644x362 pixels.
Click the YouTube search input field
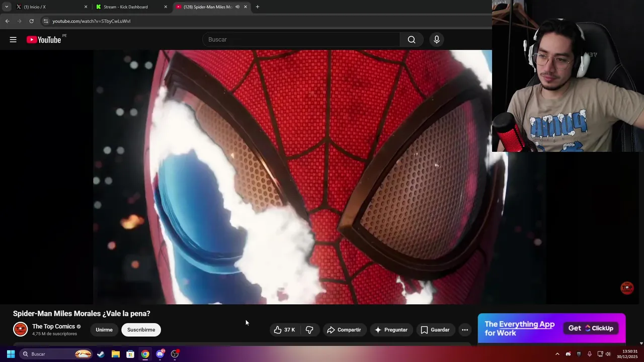[301, 40]
